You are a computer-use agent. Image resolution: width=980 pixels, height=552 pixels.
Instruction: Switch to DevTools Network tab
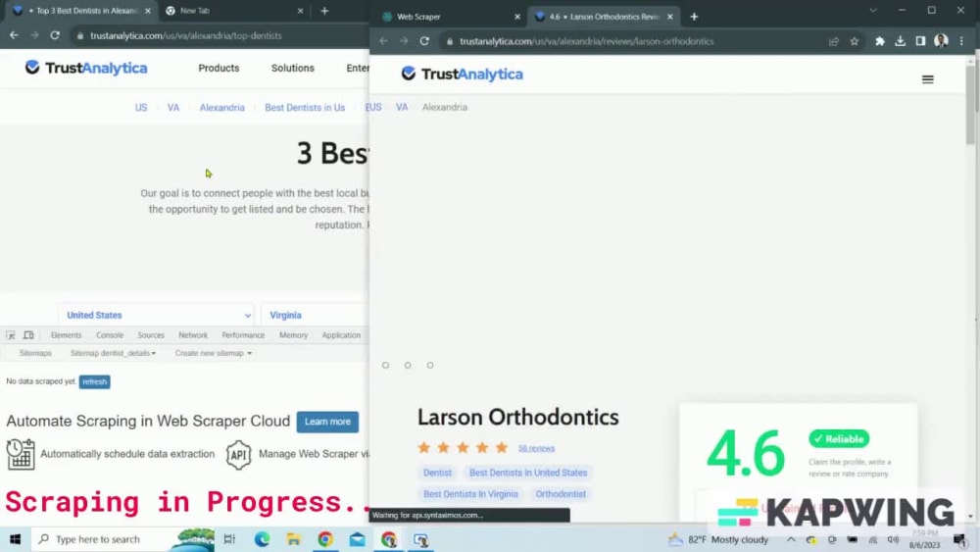pyautogui.click(x=193, y=335)
